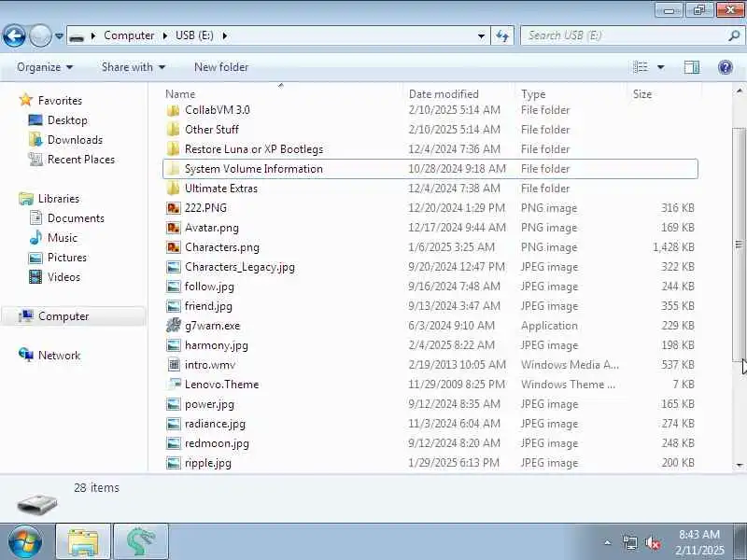The width and height of the screenshot is (747, 560).
Task: Select the friend.jpg file icon
Action: pyautogui.click(x=174, y=306)
